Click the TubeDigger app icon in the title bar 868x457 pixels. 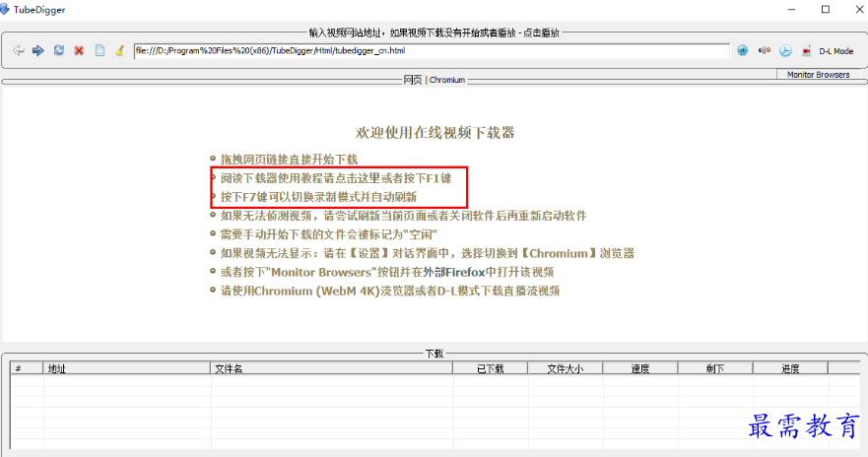pyautogui.click(x=5, y=10)
